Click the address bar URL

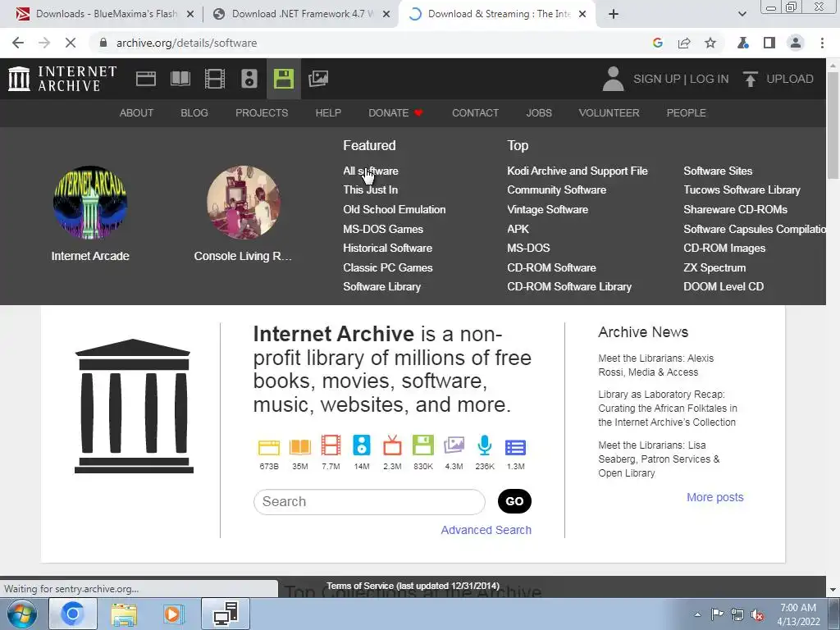[x=186, y=43]
